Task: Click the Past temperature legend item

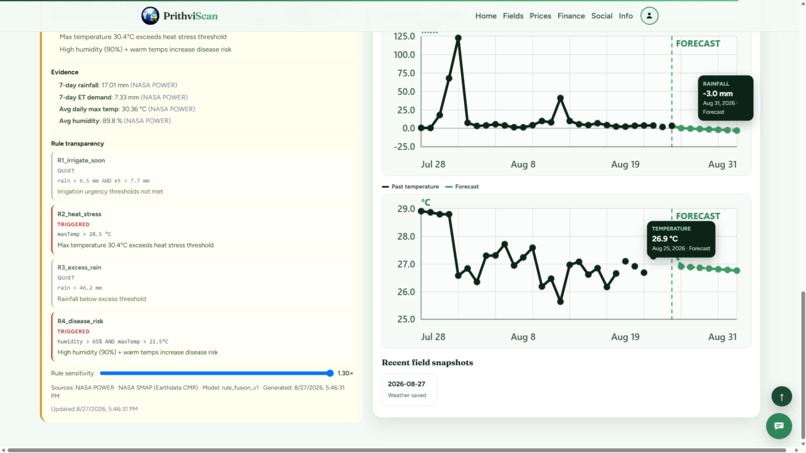Action: click(x=411, y=187)
